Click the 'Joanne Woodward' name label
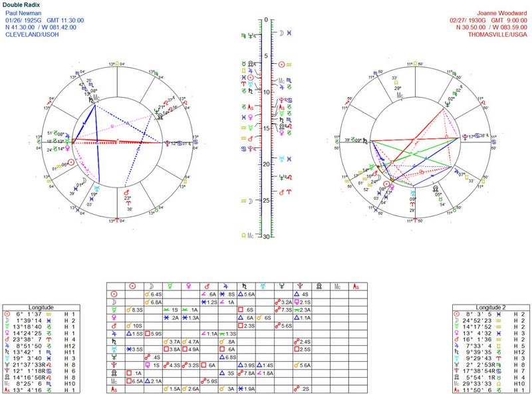 click(x=500, y=13)
